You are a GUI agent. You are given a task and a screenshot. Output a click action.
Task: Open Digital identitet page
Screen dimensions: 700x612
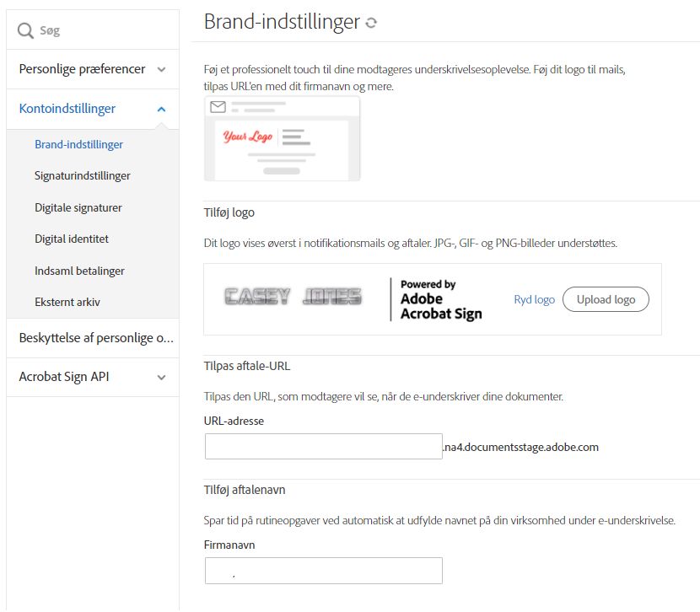(x=72, y=239)
